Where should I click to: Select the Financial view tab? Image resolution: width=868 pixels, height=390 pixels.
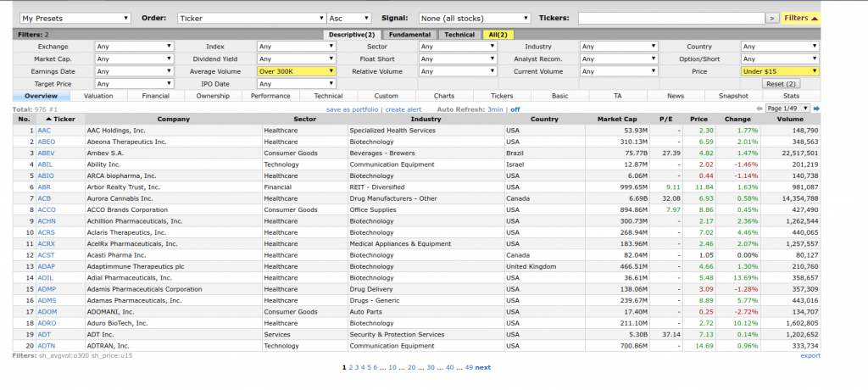(156, 96)
